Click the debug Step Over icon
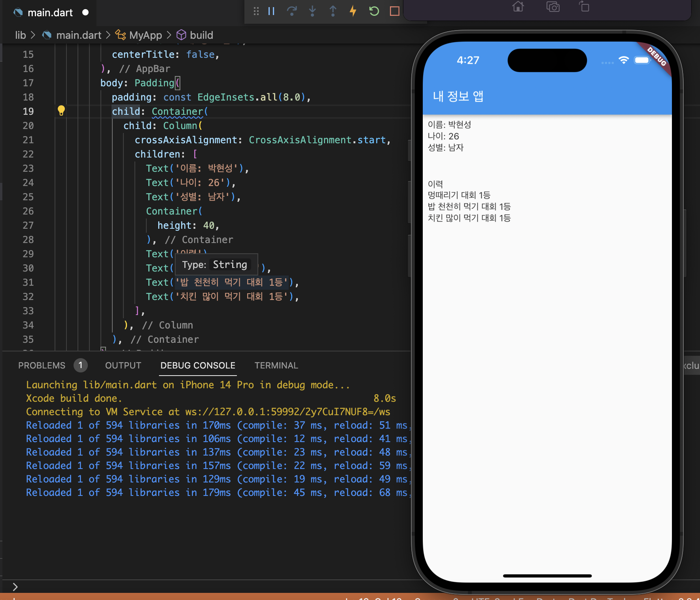Screen dimensions: 700x600 (292, 11)
